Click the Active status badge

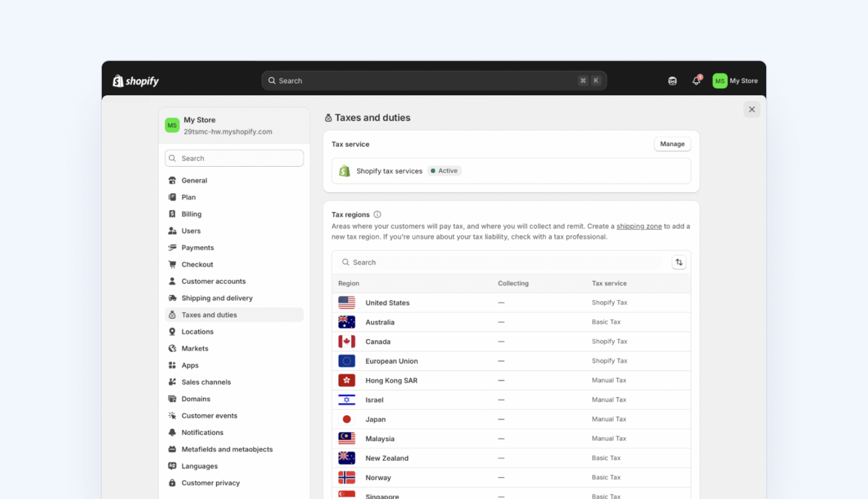pyautogui.click(x=444, y=170)
